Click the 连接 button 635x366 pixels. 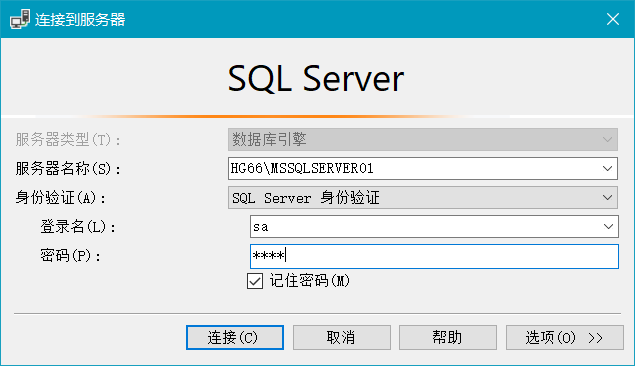(235, 337)
